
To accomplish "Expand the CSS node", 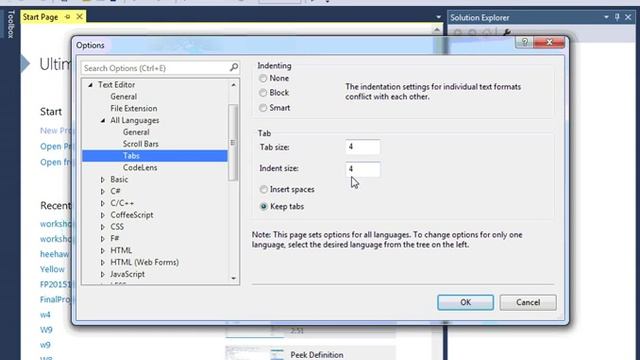I will pos(102,227).
